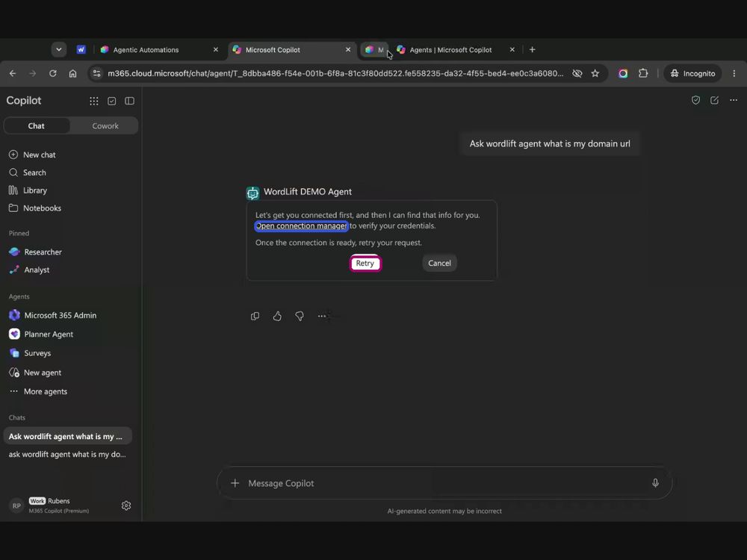Select the Chat mode tab
This screenshot has height=560, width=747.
point(36,125)
